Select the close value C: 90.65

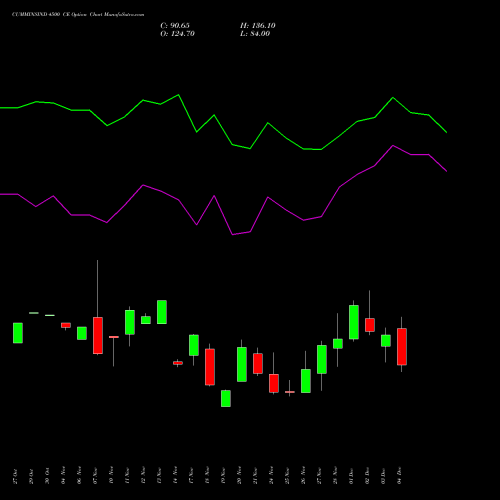point(175,26)
